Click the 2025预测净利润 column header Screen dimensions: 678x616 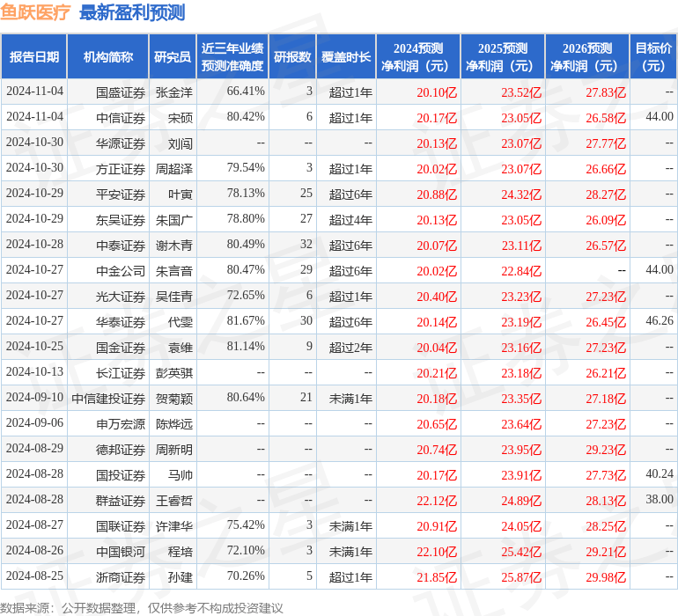(x=503, y=56)
